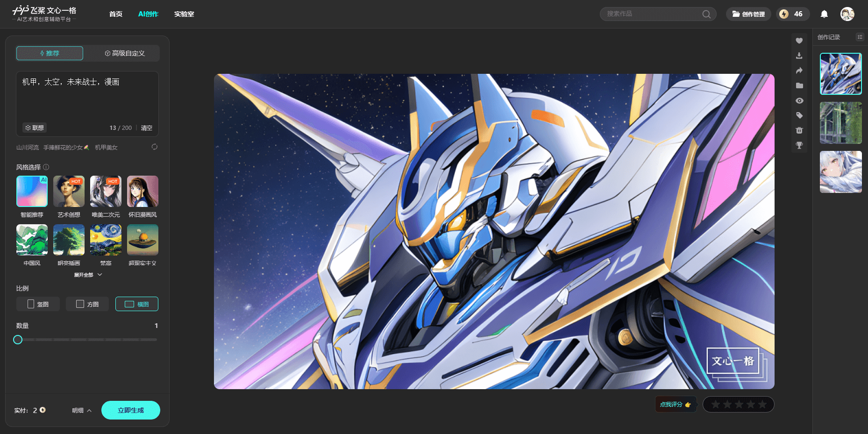Toggle image visibility with eye icon
The image size is (868, 434).
point(799,100)
